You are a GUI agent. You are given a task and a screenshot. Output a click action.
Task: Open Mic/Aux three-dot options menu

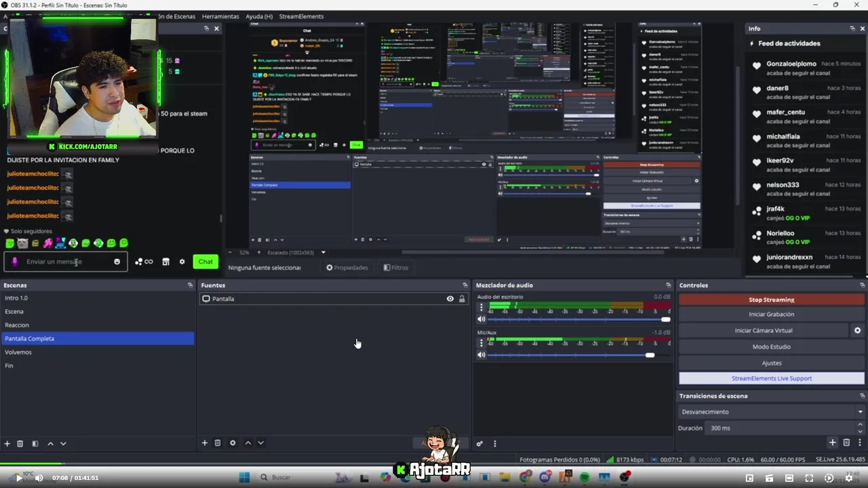[x=481, y=343]
